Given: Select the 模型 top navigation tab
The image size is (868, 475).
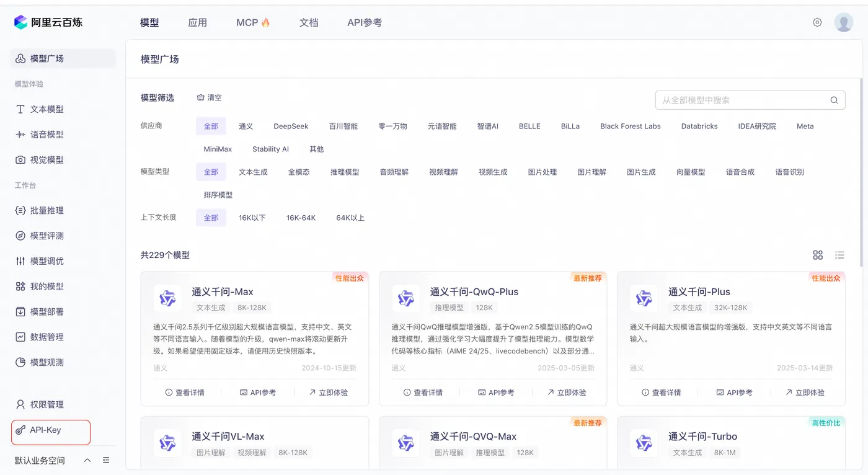Looking at the screenshot, I should pyautogui.click(x=149, y=22).
